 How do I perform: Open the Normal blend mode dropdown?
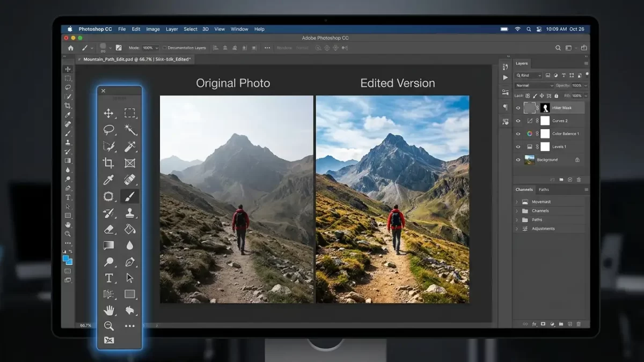pyautogui.click(x=535, y=85)
